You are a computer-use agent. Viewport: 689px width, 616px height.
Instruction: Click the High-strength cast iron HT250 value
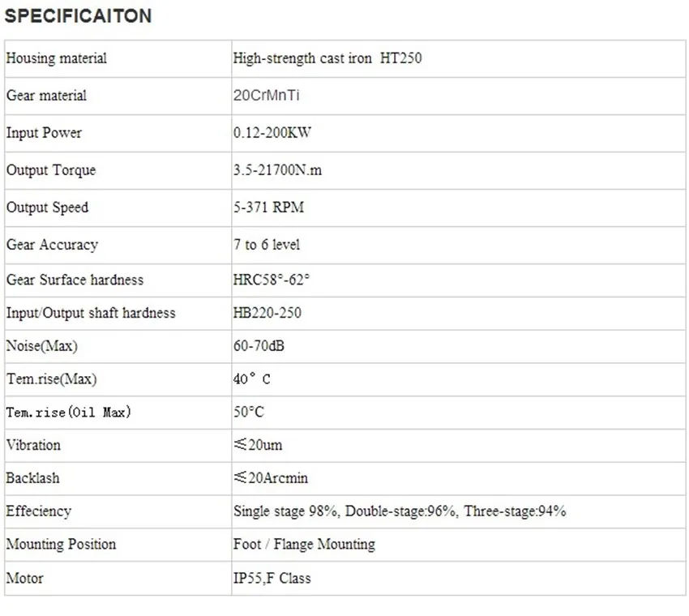click(327, 58)
